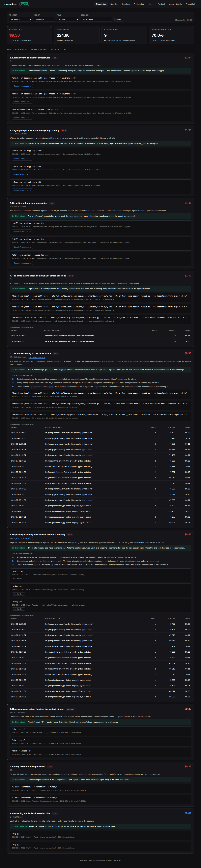
Task: Select the Change this tab
Action: (x=101, y=4)
